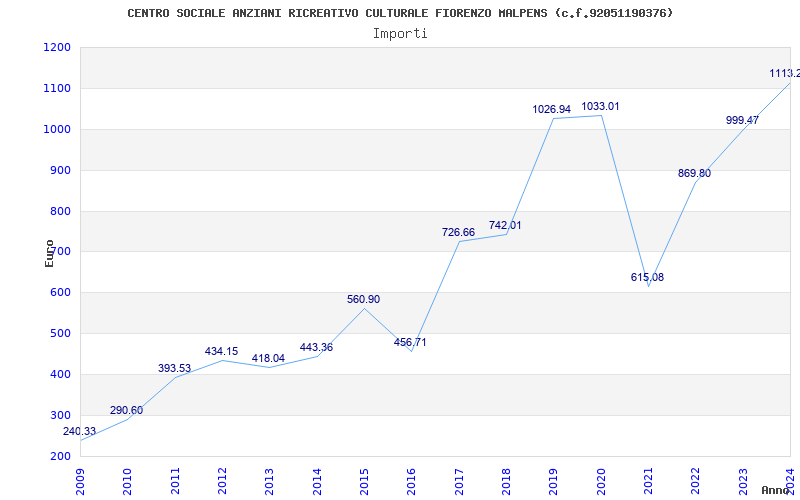Click the 434.15 label for 2012
Viewport: 800px width, 500px height.
tap(221, 351)
